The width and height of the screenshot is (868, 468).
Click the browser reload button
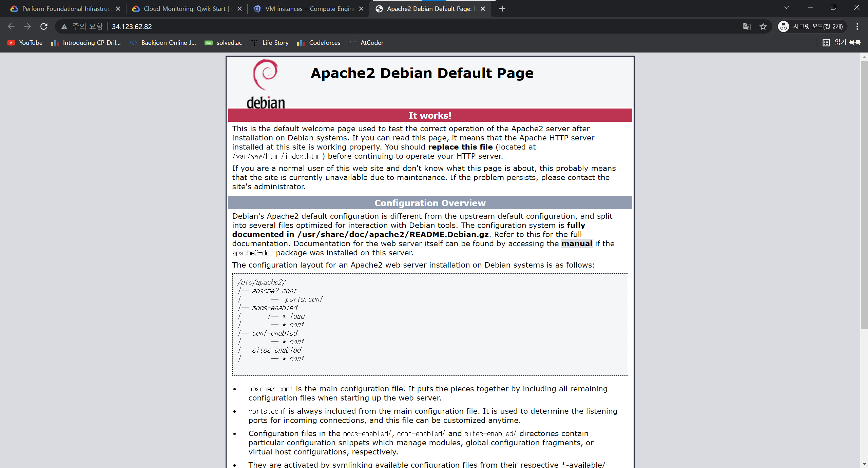pyautogui.click(x=44, y=26)
